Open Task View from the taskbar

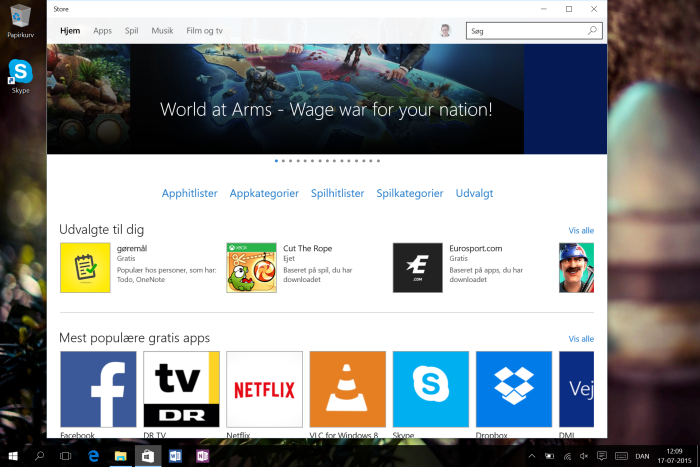click(x=66, y=456)
